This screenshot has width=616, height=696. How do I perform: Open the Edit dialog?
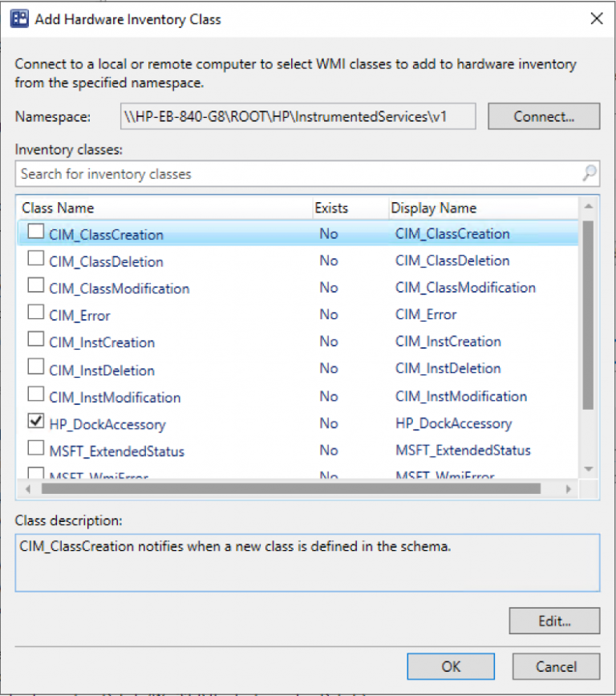click(553, 621)
